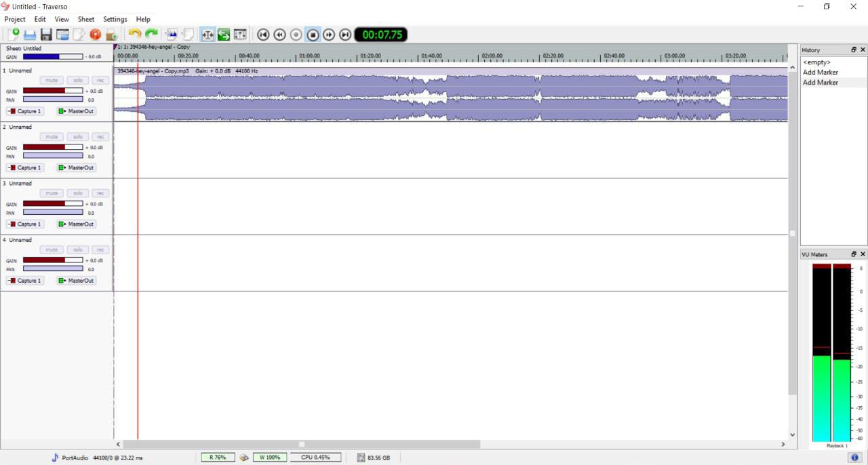Click the Sheet master gain slider
The width and height of the screenshot is (868, 465).
pos(53,57)
